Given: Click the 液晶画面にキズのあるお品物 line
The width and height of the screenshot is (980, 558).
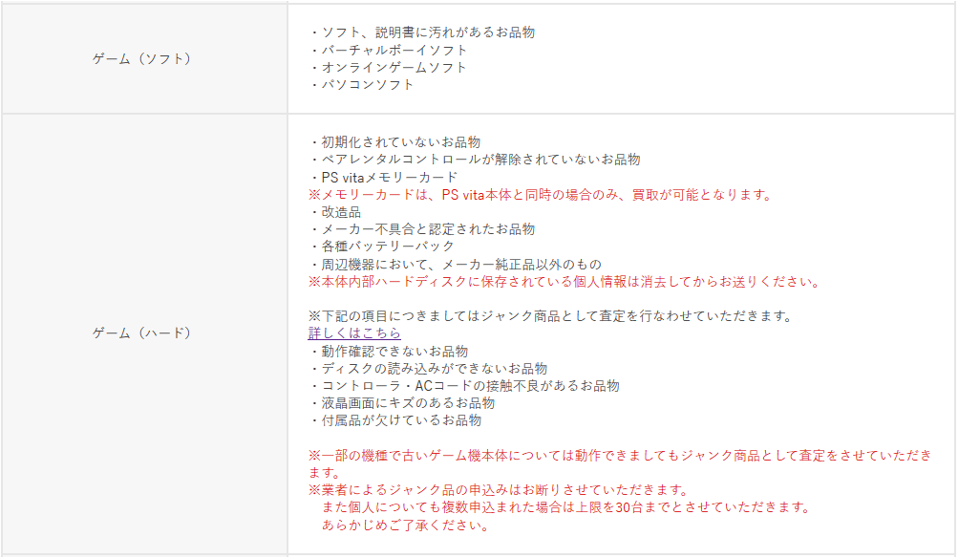Looking at the screenshot, I should point(402,403).
